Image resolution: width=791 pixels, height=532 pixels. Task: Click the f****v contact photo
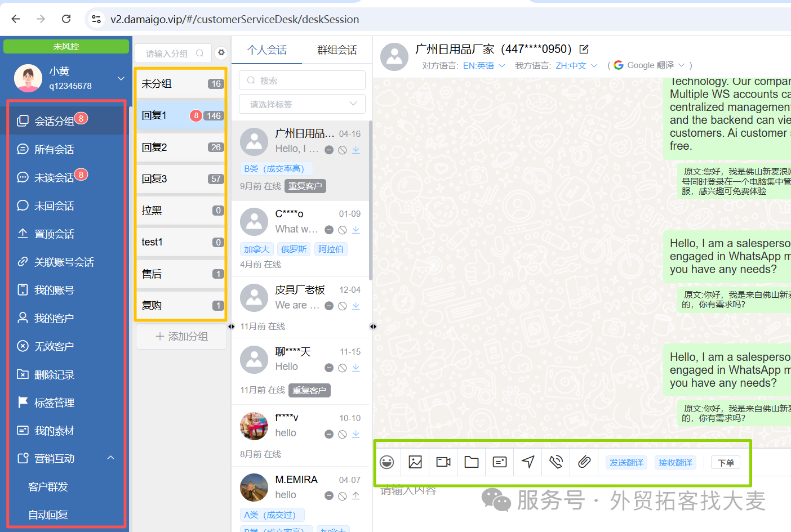click(254, 426)
